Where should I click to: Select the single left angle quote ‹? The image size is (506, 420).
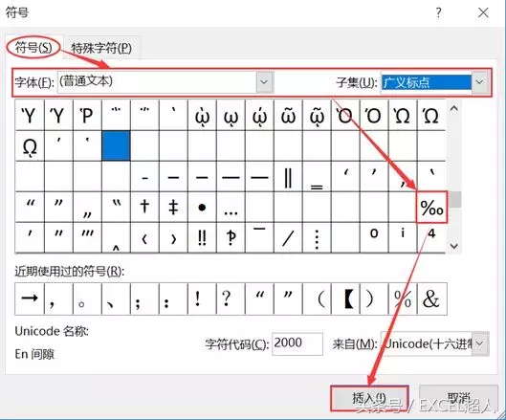144,237
